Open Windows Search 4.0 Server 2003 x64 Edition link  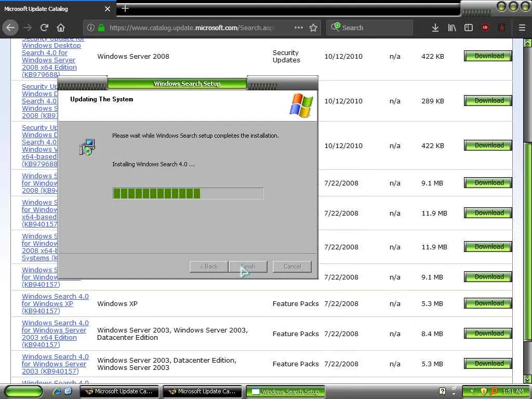[55, 334]
